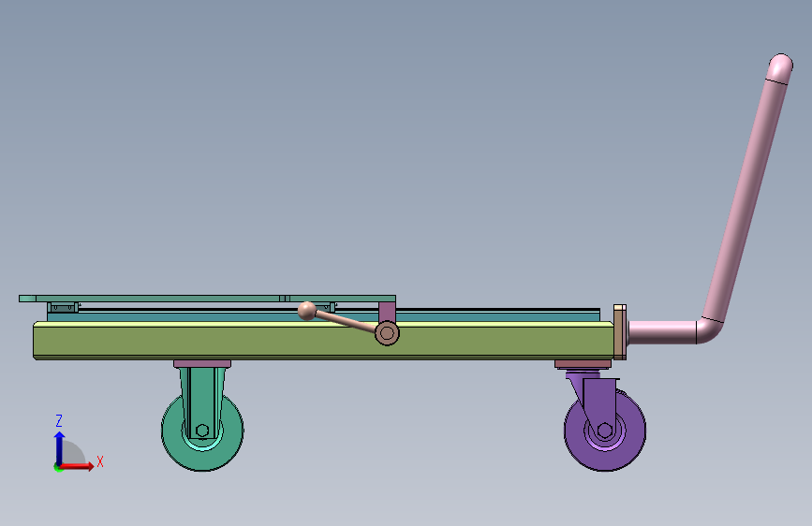Click the handle mounting flange plate
Image resolution: width=812 pixels, height=526 pixels.
pyautogui.click(x=620, y=332)
